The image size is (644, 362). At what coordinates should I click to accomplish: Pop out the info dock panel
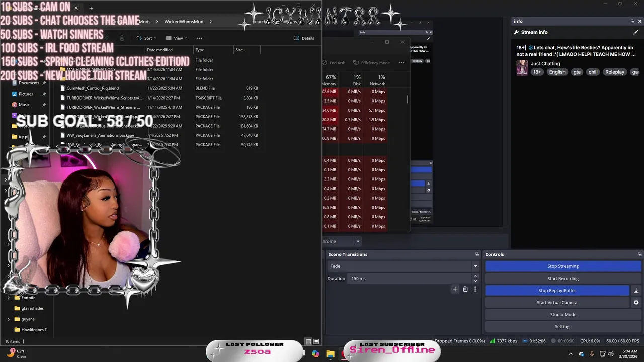tap(632, 21)
